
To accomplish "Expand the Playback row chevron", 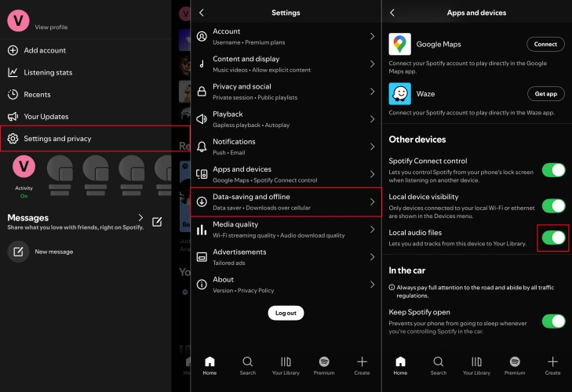I will pos(372,119).
